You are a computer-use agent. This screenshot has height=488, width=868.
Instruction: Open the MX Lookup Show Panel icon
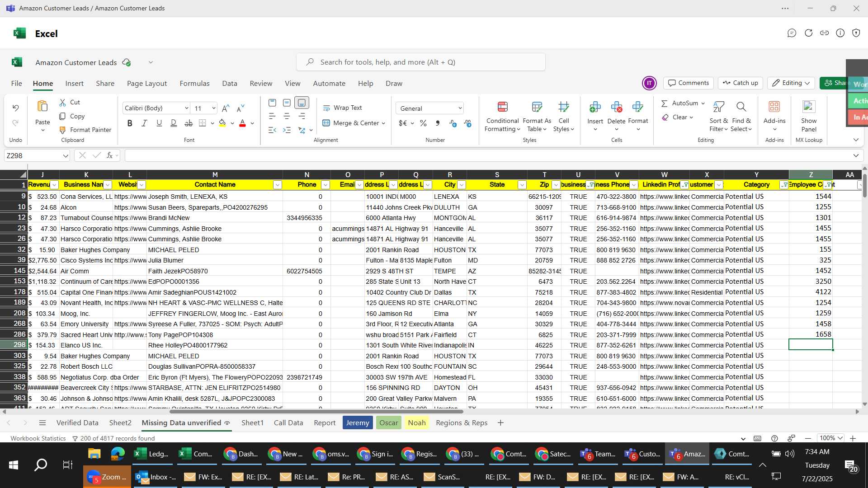click(x=809, y=107)
